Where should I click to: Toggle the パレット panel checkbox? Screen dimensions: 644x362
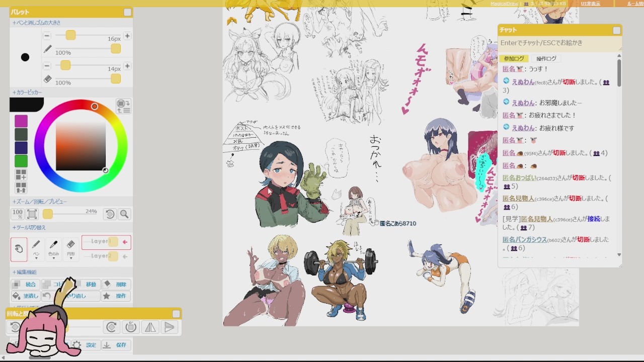click(x=127, y=12)
